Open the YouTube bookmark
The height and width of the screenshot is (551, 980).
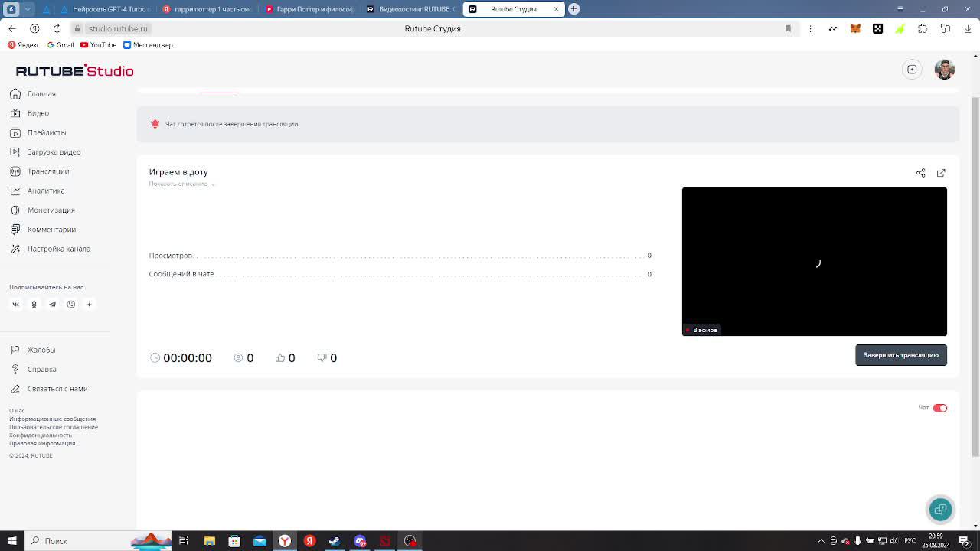[99, 45]
